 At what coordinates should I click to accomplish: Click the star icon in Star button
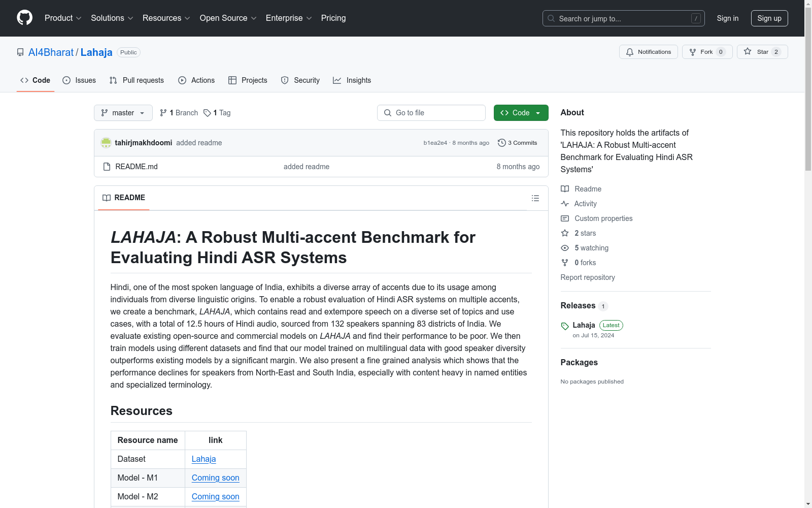[748, 51]
